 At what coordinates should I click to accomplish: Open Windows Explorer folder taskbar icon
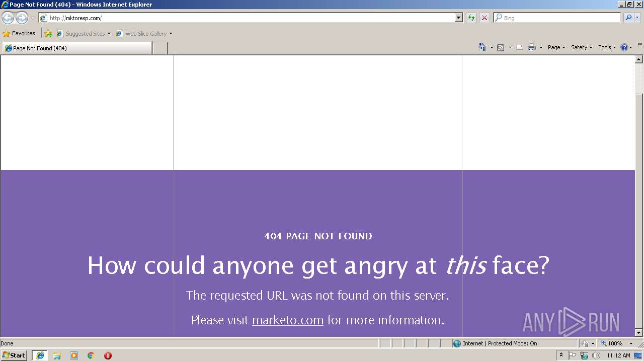[x=57, y=355]
